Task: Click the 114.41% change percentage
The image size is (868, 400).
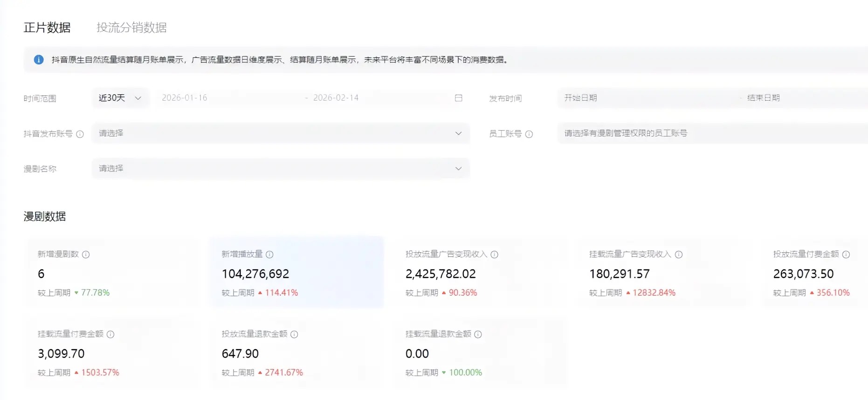Action: [282, 293]
